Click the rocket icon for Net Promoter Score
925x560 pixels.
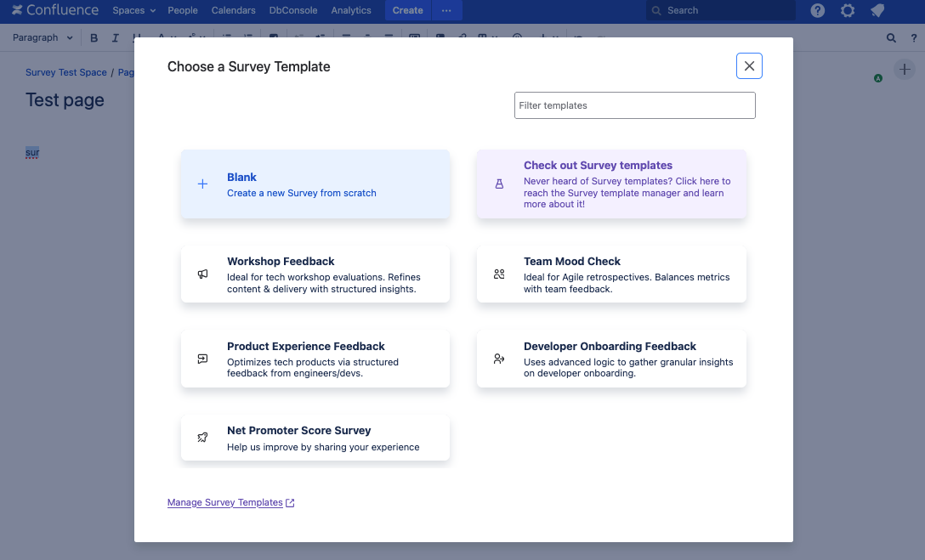point(202,438)
